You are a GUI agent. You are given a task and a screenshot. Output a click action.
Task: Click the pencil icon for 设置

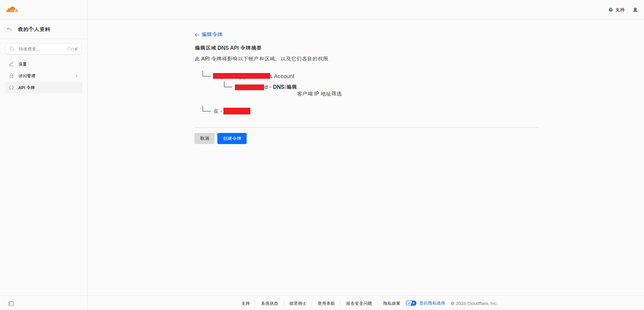pos(11,64)
